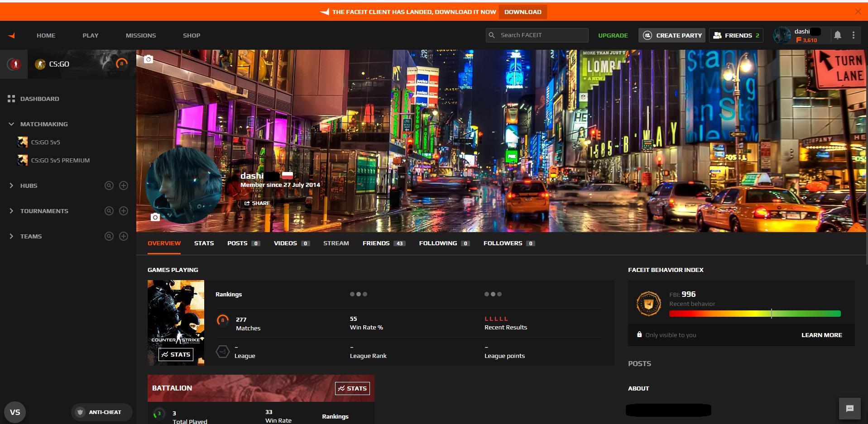
Task: Open the Followers tab
Action: coord(509,243)
